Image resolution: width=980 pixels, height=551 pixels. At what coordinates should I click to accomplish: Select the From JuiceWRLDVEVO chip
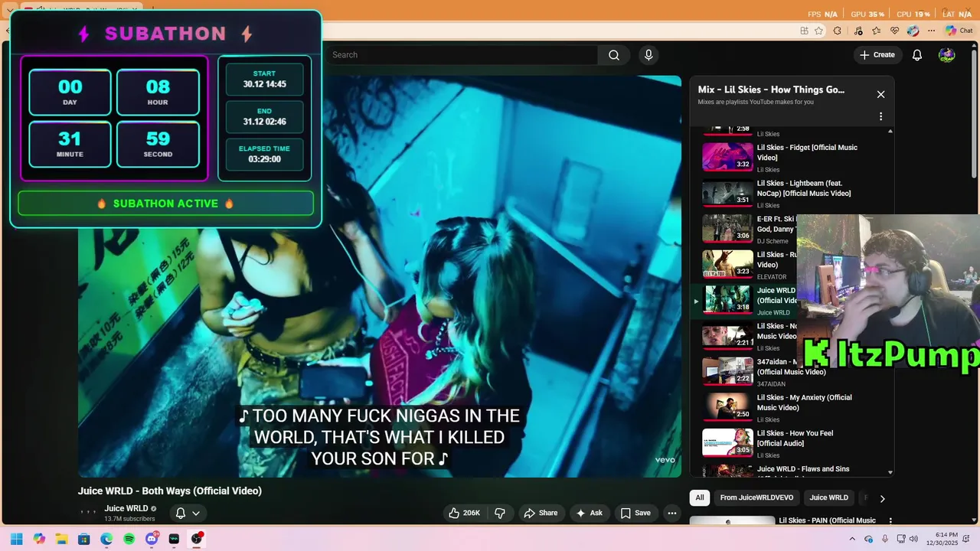[756, 497]
